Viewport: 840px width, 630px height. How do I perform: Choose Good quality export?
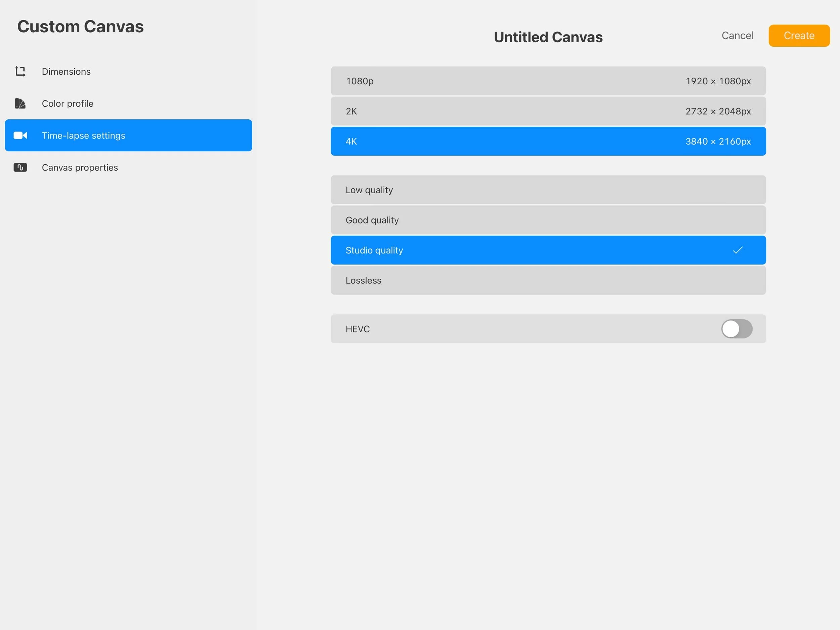[548, 220]
